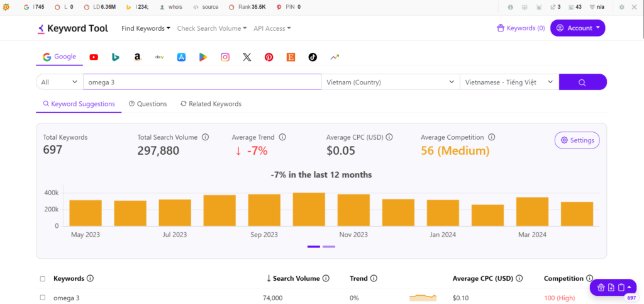
Task: Open the Keyword Suggestions tab
Action: [79, 104]
